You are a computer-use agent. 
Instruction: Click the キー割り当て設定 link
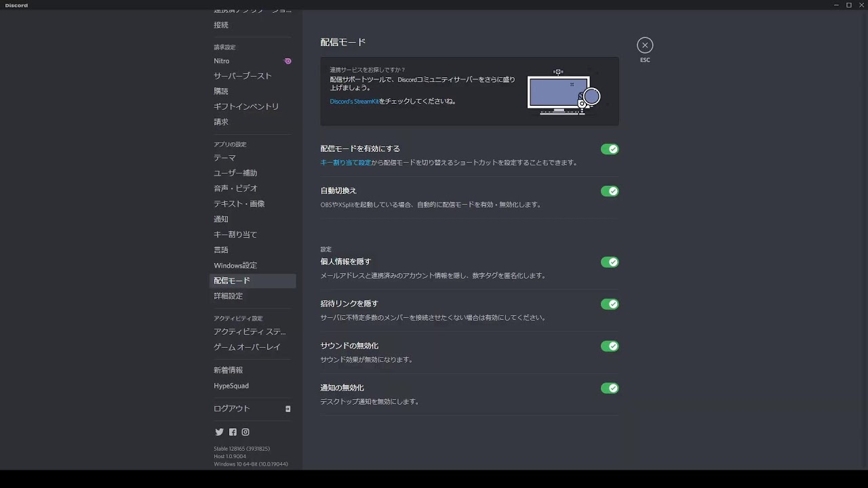[x=346, y=163]
